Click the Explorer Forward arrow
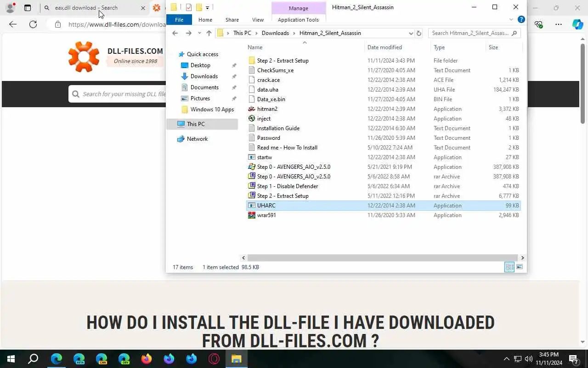 click(x=188, y=33)
